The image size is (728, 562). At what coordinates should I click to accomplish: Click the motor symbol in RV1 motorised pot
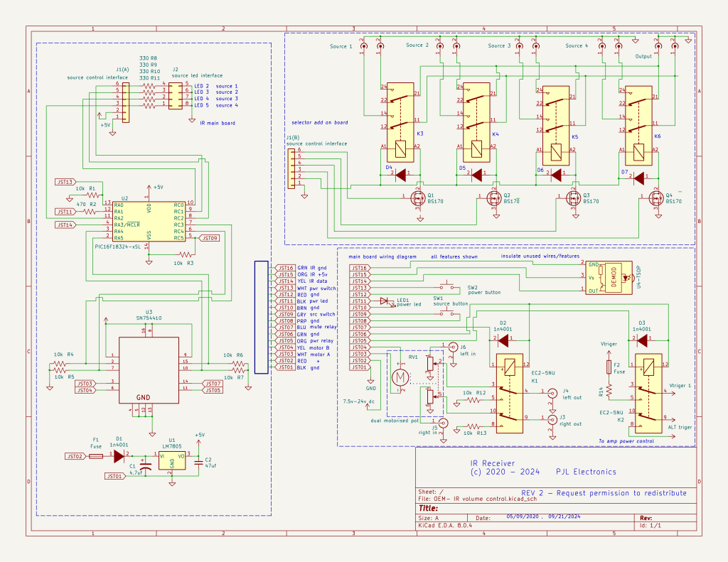coord(400,375)
